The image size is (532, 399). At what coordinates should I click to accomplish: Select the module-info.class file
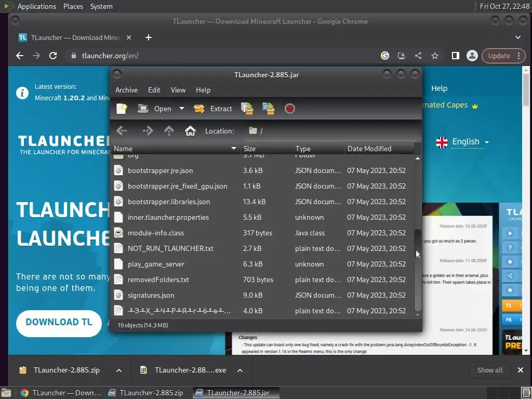[x=262, y=233]
